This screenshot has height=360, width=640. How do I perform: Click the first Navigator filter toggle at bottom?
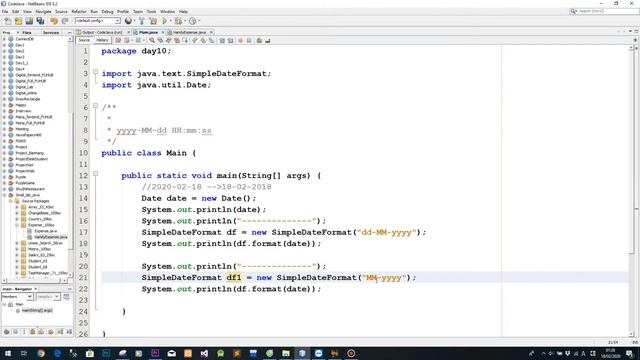pyautogui.click(x=6, y=332)
